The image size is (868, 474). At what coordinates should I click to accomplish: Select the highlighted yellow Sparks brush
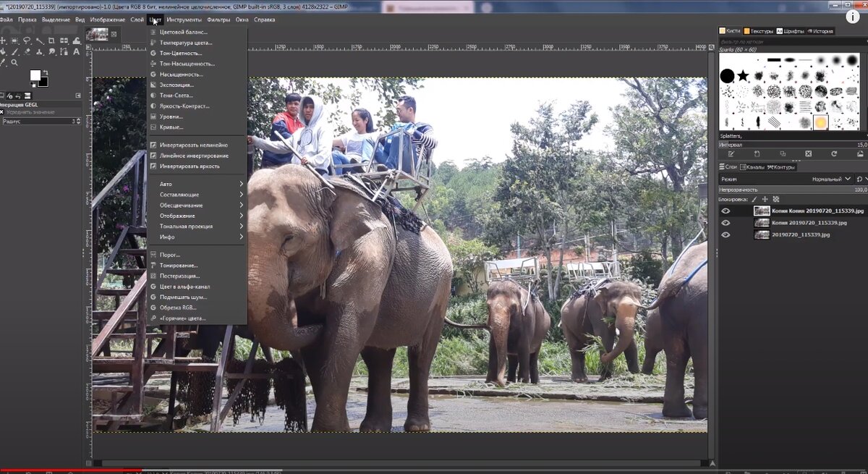pos(820,122)
